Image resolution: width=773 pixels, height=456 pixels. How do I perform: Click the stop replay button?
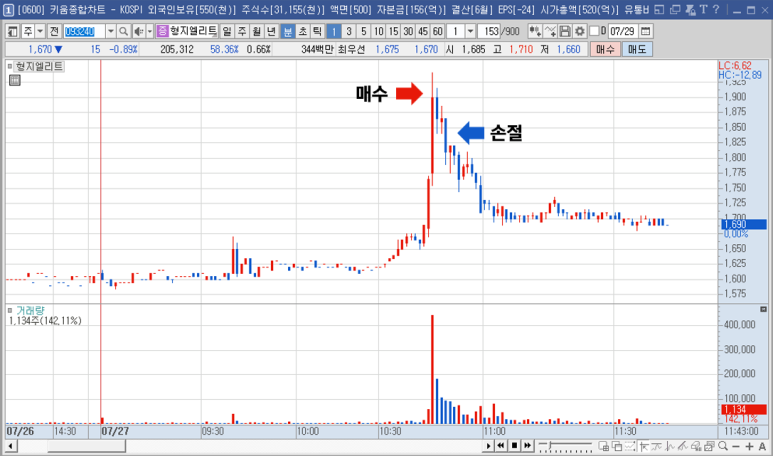tap(514, 446)
